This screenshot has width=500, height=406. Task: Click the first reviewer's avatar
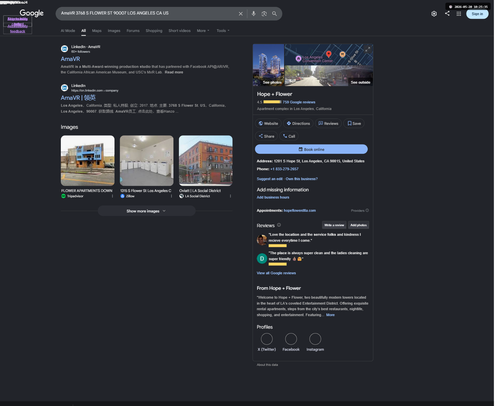point(262,239)
